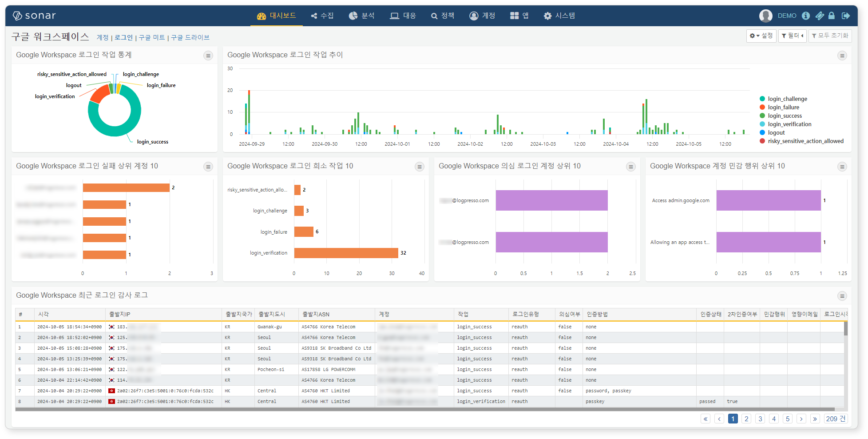The image size is (868, 439).
Task: Toggle login_success legend entry
Action: coord(781,116)
